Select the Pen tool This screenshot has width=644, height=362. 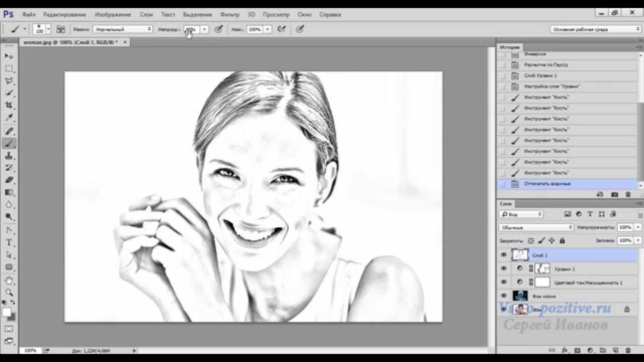pyautogui.click(x=9, y=230)
